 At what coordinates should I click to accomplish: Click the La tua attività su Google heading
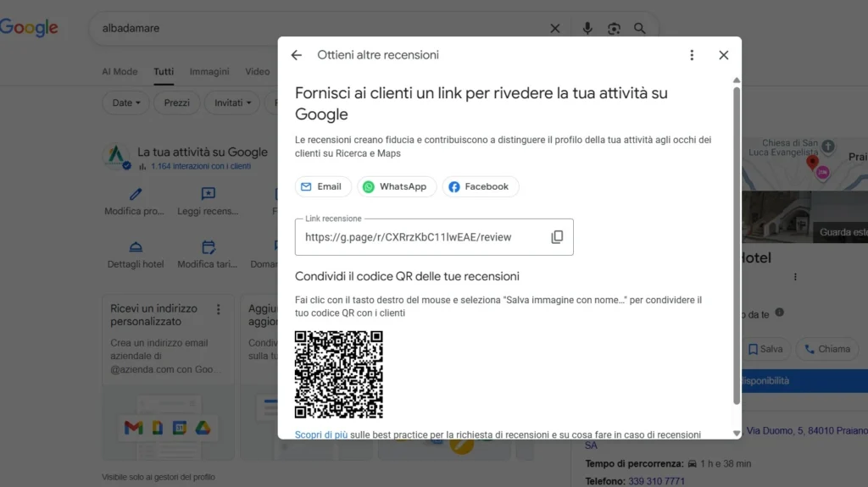click(x=203, y=152)
